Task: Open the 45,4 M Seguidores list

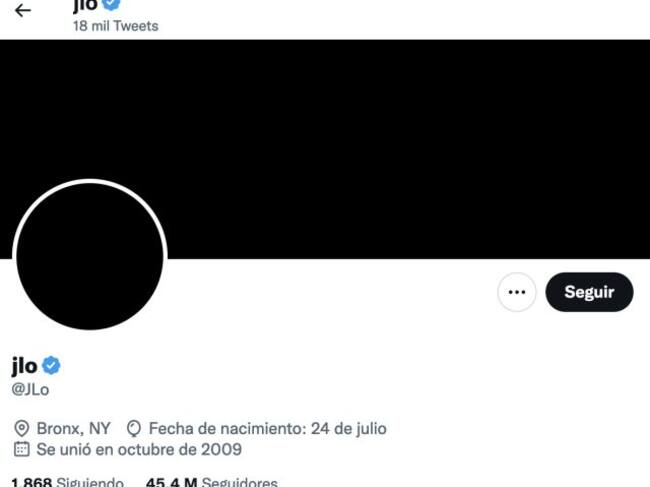Action: [x=211, y=482]
